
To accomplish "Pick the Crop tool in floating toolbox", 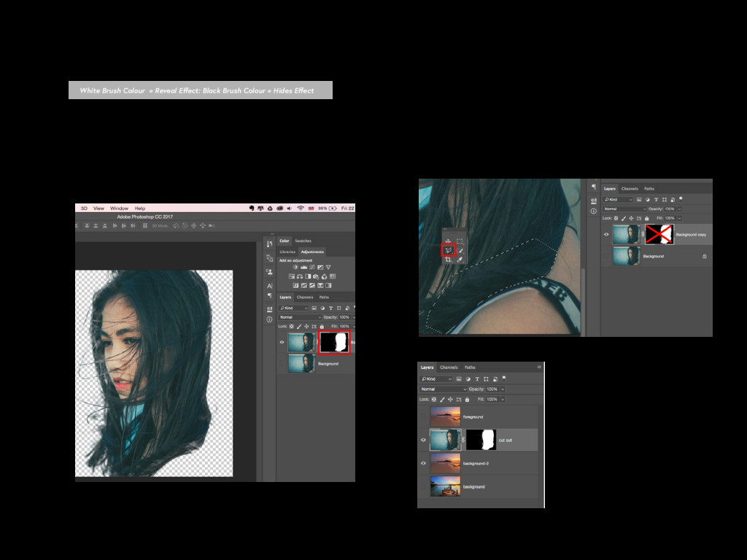I will tap(448, 260).
